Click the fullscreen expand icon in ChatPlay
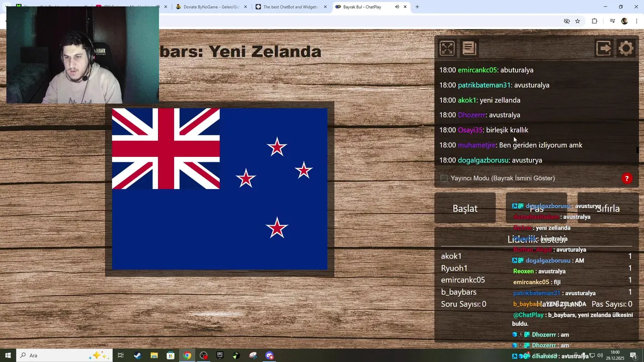Image resolution: width=644 pixels, height=362 pixels. tap(447, 48)
